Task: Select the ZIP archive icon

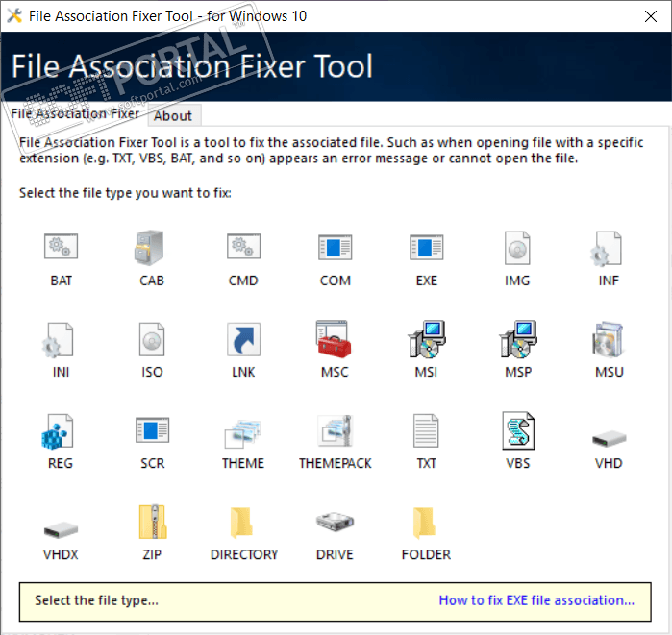Action: pos(153,522)
